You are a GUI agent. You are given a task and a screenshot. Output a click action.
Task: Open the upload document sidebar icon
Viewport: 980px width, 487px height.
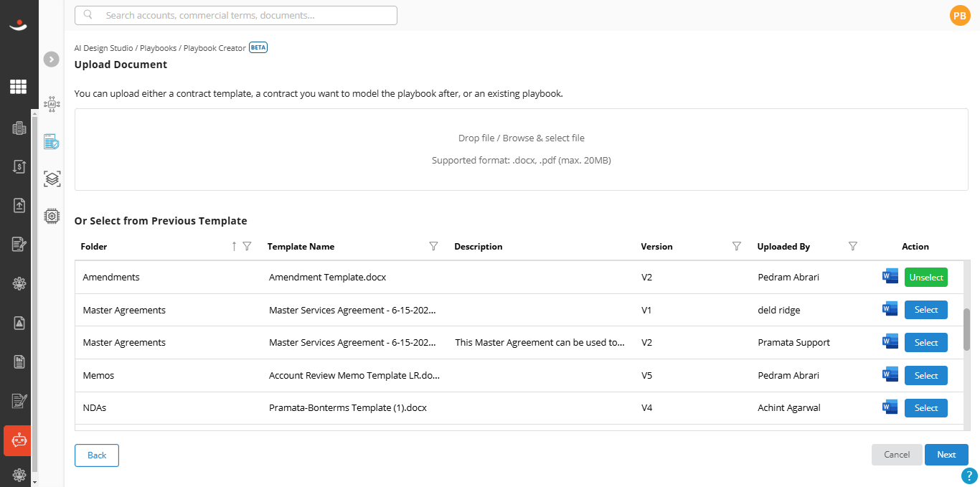click(19, 205)
